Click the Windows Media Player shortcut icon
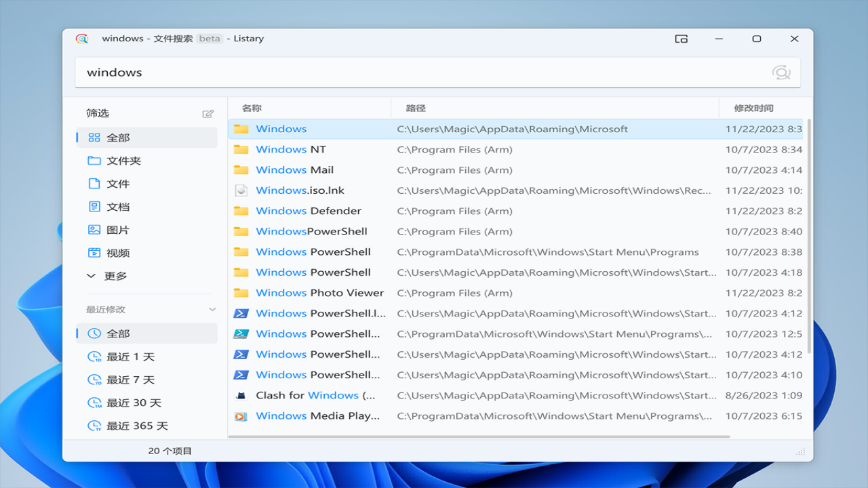Viewport: 868px width, 488px height. point(241,416)
